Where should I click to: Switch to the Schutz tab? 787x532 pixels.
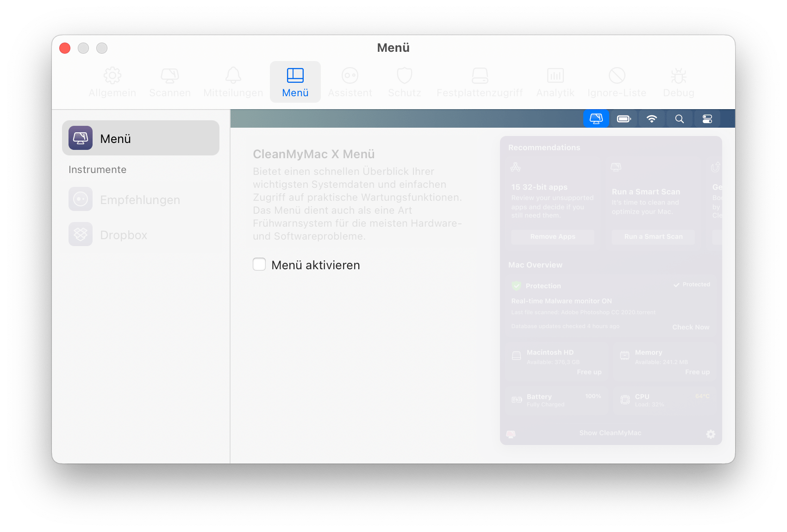[x=405, y=82]
